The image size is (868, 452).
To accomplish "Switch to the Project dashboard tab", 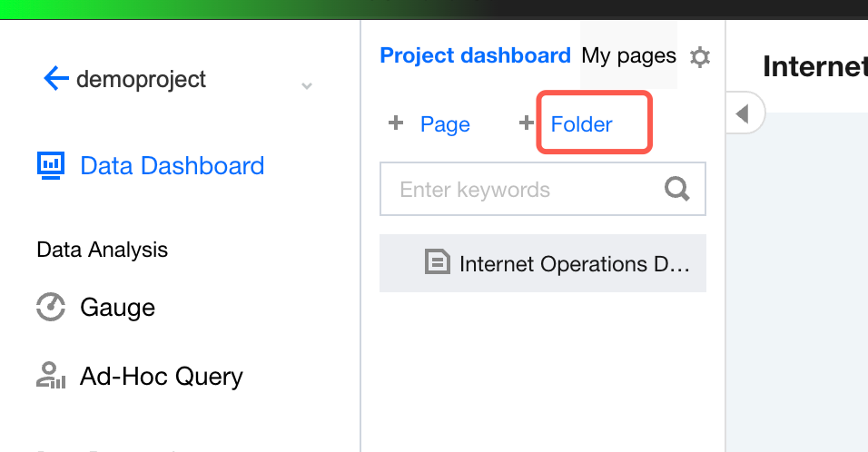I will click(475, 55).
